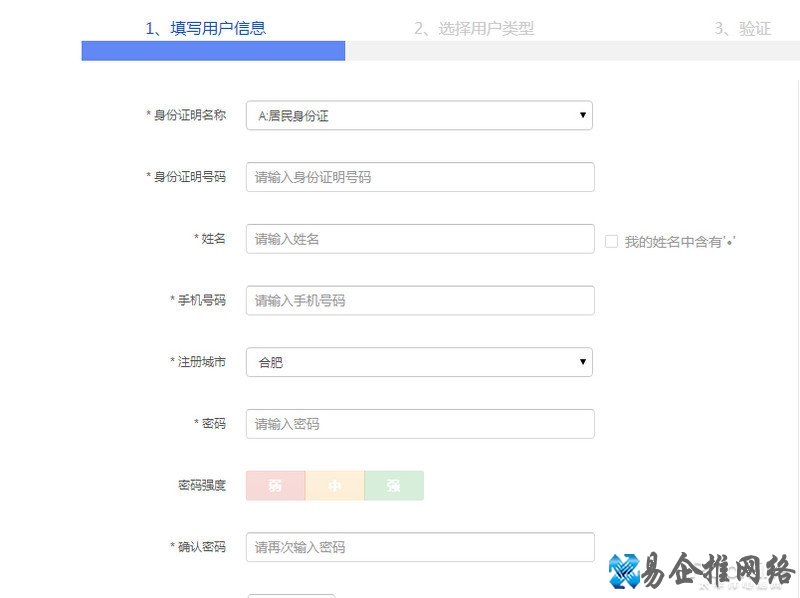Select the 1、填写用户信息 step label
Screen dimensions: 800x598
(212, 28)
